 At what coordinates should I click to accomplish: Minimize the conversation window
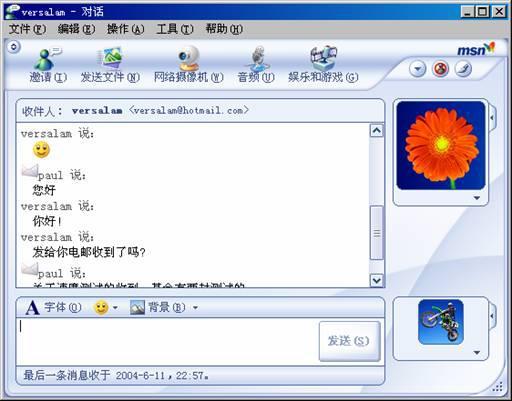tap(467, 12)
